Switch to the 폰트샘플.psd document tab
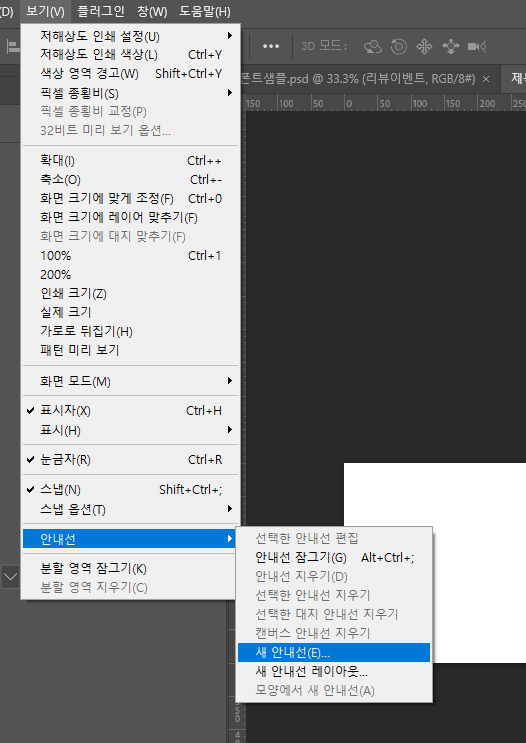The height and width of the screenshot is (743, 526). click(358, 79)
